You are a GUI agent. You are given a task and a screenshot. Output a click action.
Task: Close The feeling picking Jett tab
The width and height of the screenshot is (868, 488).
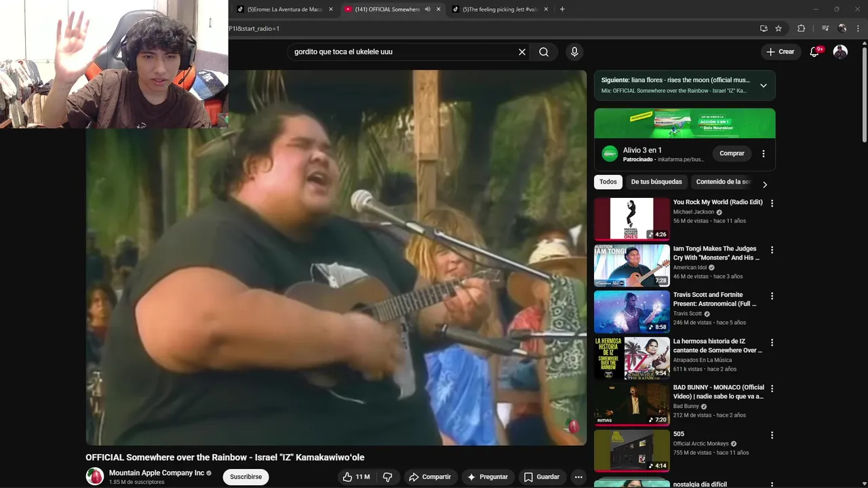(x=546, y=9)
